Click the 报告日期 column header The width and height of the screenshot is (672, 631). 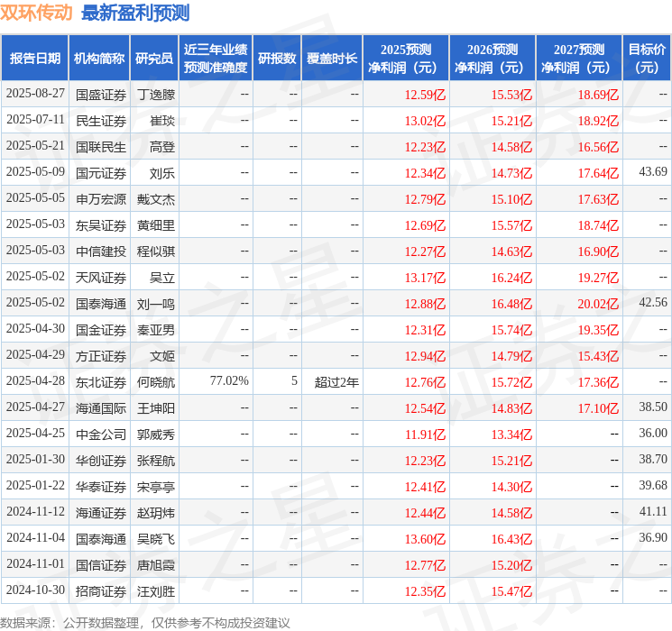(34, 59)
